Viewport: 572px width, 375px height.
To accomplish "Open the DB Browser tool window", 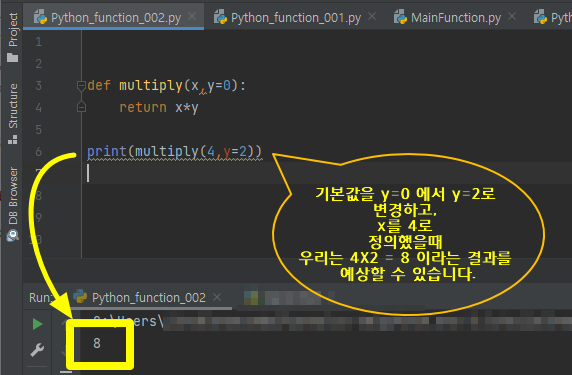I will 13,204.
